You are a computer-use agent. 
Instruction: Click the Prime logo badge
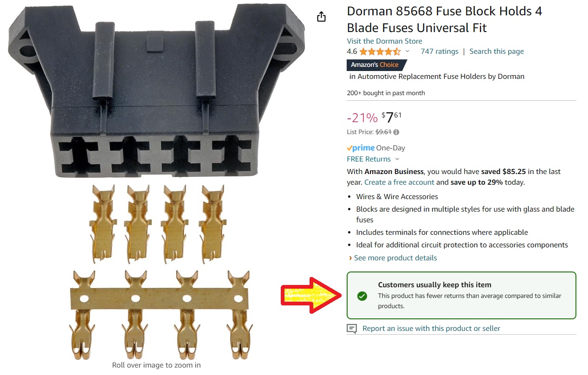pos(360,148)
